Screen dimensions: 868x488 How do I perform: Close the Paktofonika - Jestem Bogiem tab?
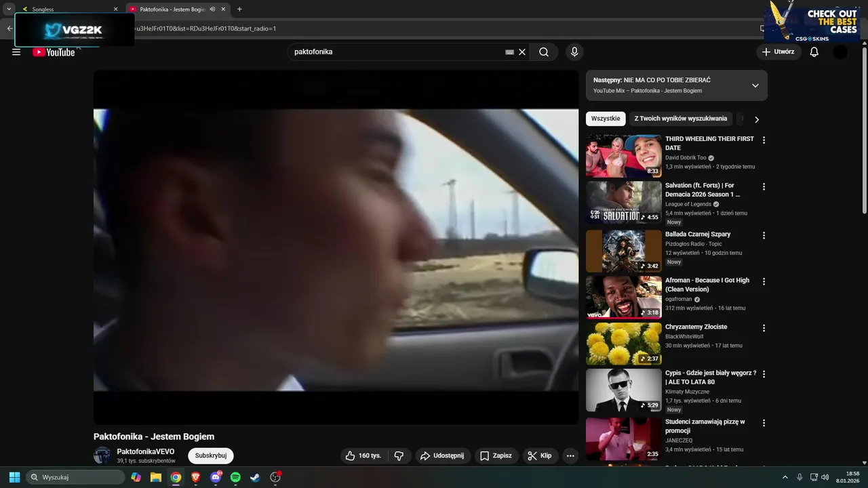[x=224, y=9]
